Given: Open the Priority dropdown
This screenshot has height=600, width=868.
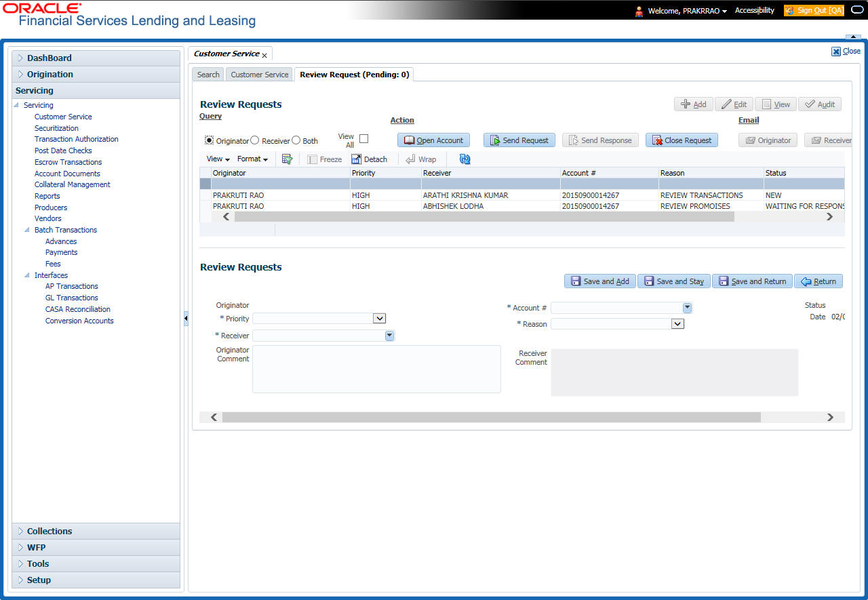Looking at the screenshot, I should (379, 319).
